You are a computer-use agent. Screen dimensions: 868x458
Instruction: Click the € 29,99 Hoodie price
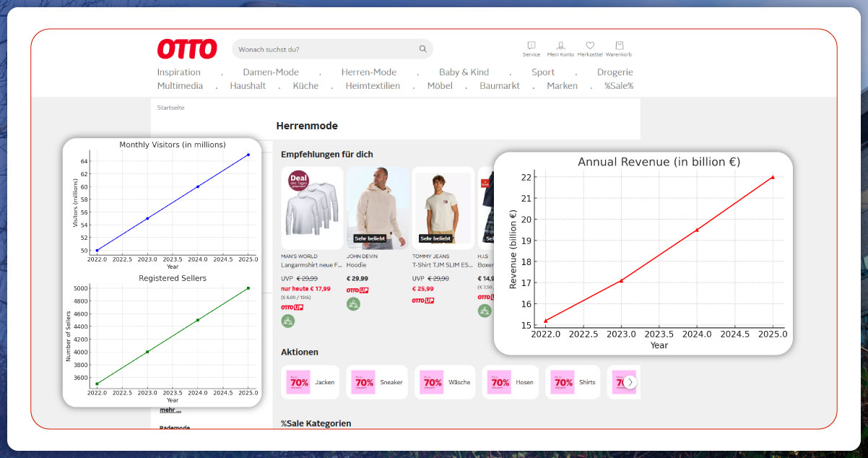[x=357, y=278]
